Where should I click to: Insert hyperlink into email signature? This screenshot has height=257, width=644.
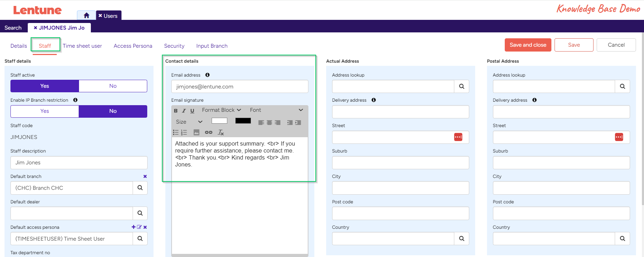209,132
